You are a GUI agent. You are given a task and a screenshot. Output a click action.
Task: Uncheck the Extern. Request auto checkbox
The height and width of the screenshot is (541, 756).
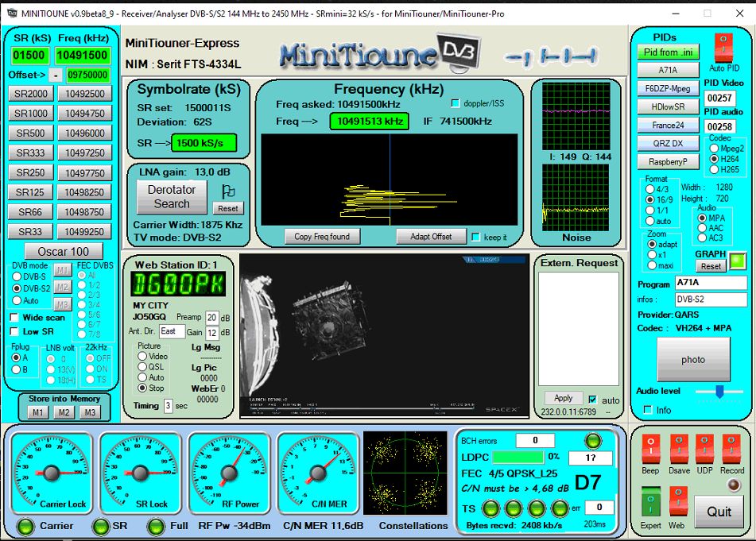tap(592, 400)
